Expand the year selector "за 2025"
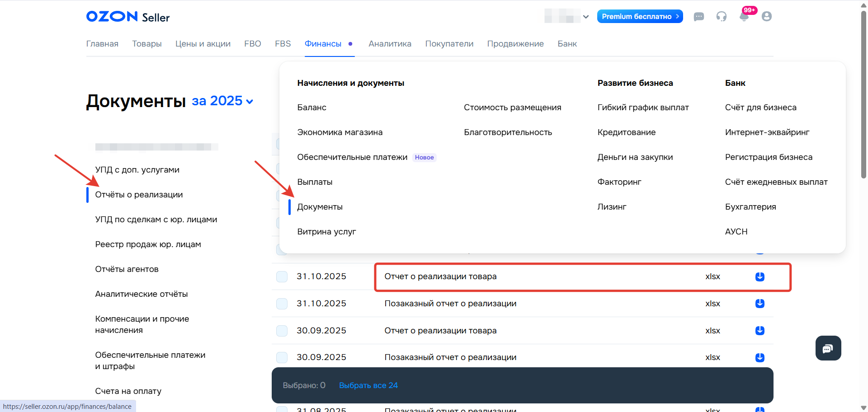The image size is (868, 412). coord(222,101)
